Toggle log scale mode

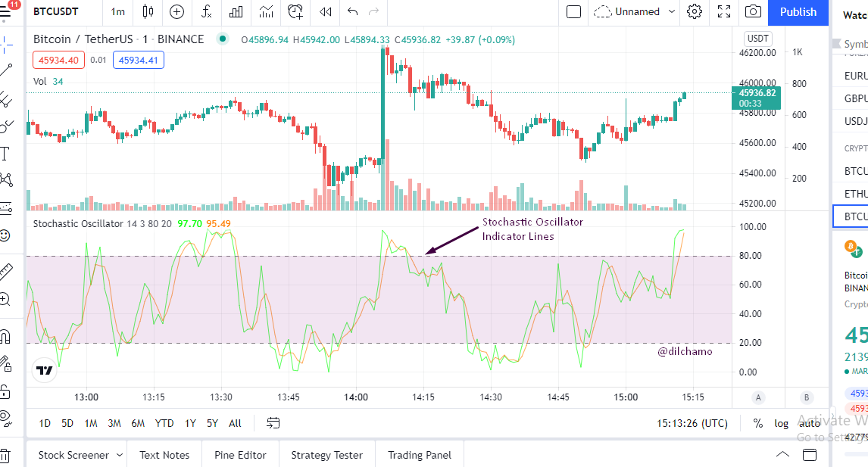[x=781, y=423]
